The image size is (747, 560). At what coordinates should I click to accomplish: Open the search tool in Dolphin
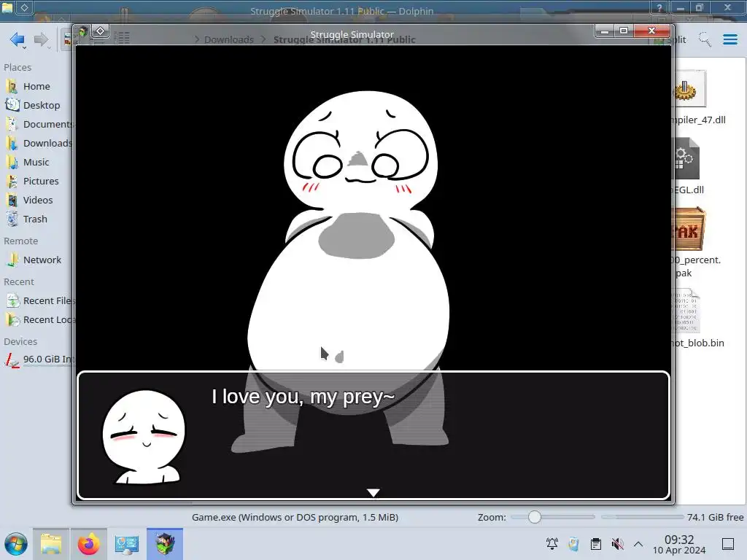[705, 39]
